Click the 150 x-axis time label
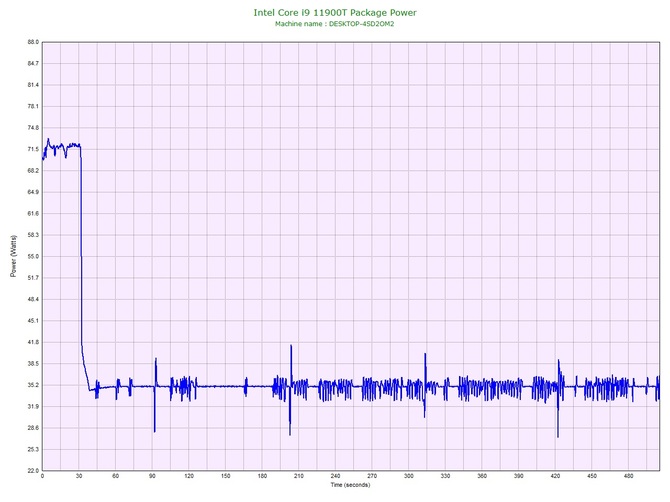670x502 pixels. tap(226, 476)
